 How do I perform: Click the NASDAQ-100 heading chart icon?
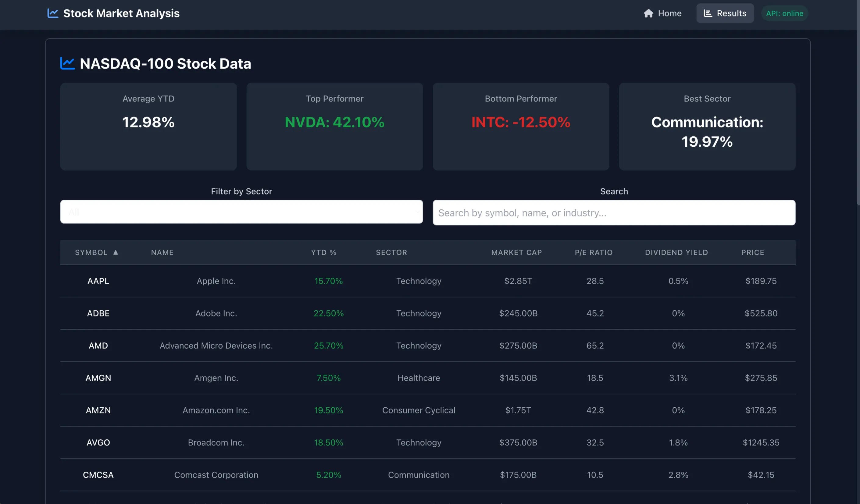pyautogui.click(x=67, y=63)
